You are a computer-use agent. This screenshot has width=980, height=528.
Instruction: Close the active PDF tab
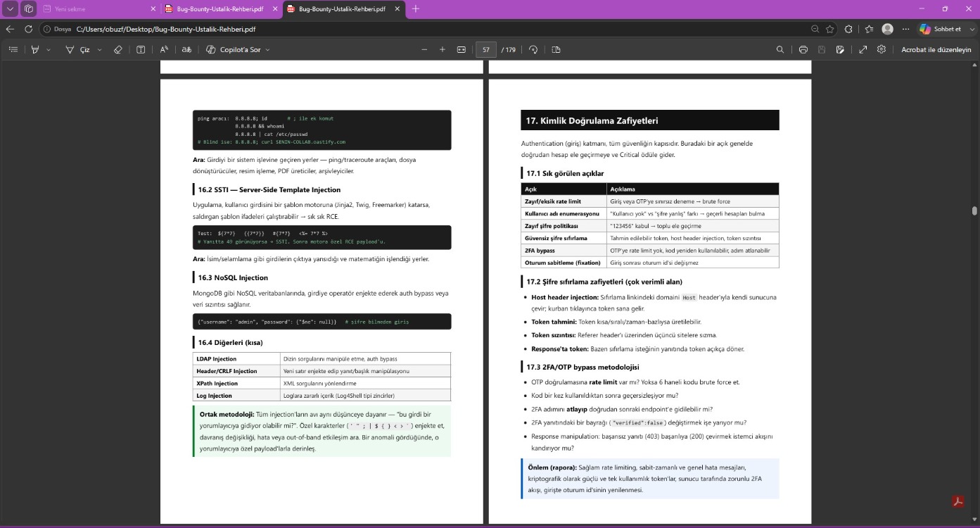click(x=397, y=9)
